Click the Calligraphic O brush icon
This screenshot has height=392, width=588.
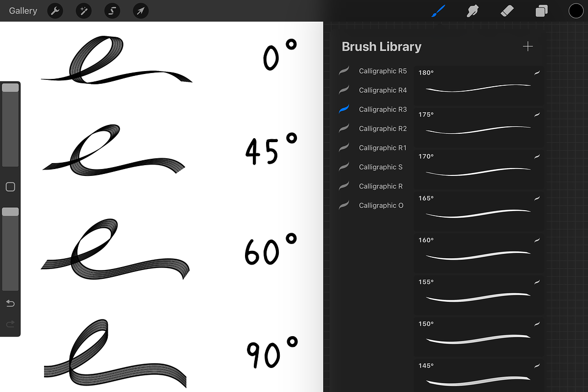pyautogui.click(x=344, y=205)
